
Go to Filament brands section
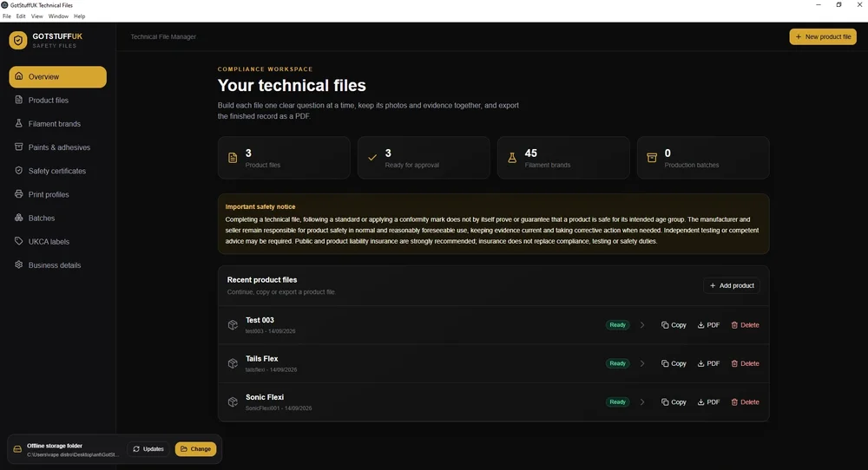point(57,124)
